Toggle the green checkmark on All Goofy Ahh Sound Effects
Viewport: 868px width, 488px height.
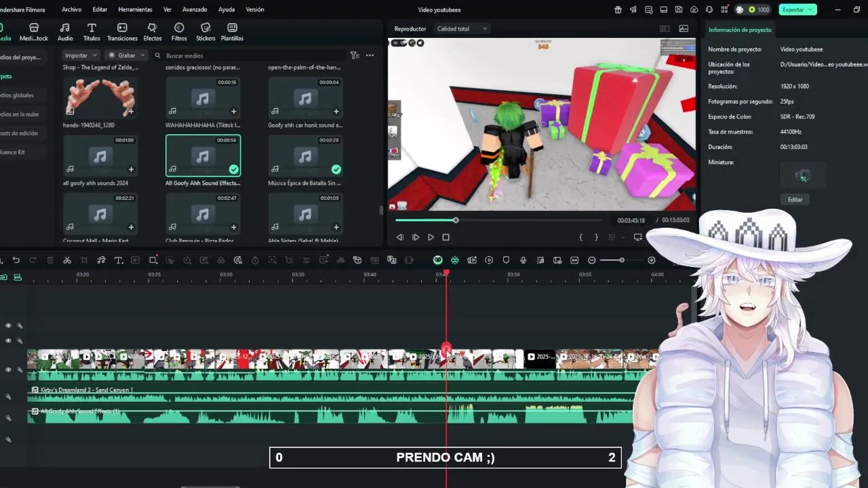(x=233, y=169)
